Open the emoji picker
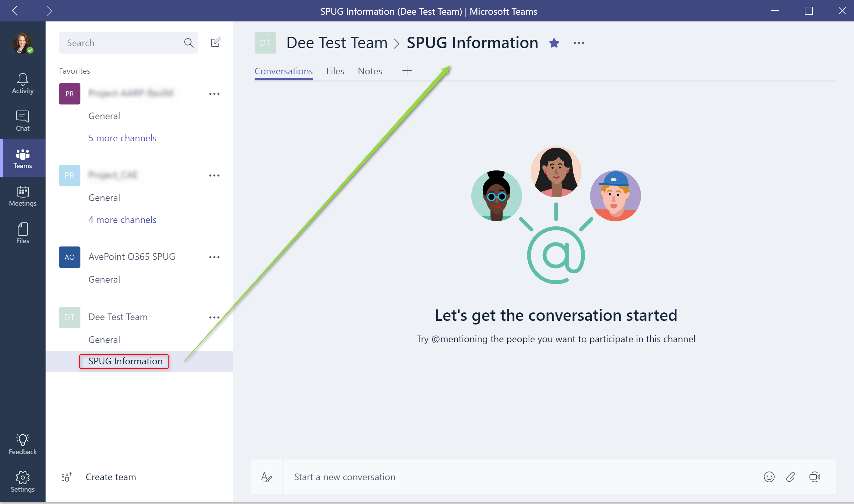The width and height of the screenshot is (854, 504). [x=769, y=477]
